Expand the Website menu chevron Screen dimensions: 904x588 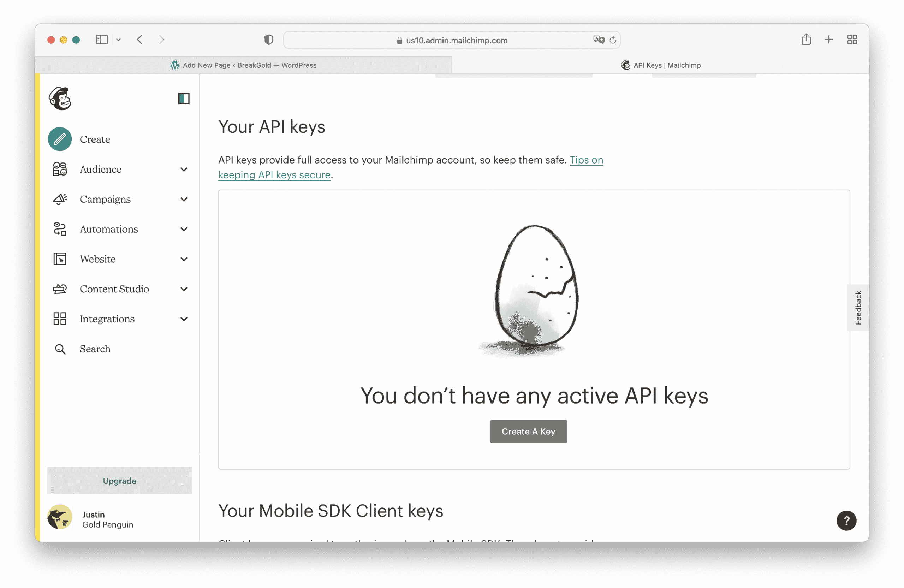(184, 260)
